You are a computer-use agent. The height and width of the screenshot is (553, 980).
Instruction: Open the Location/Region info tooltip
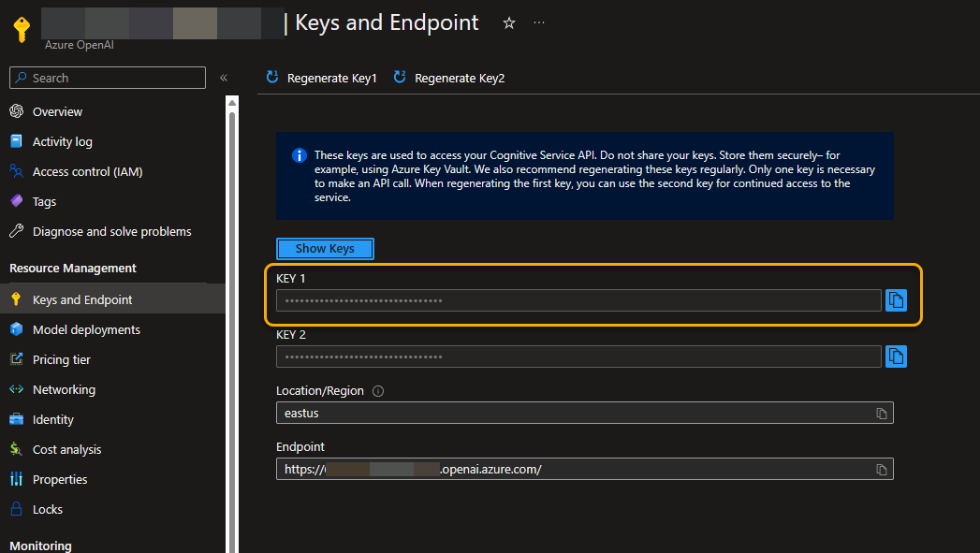pos(377,391)
